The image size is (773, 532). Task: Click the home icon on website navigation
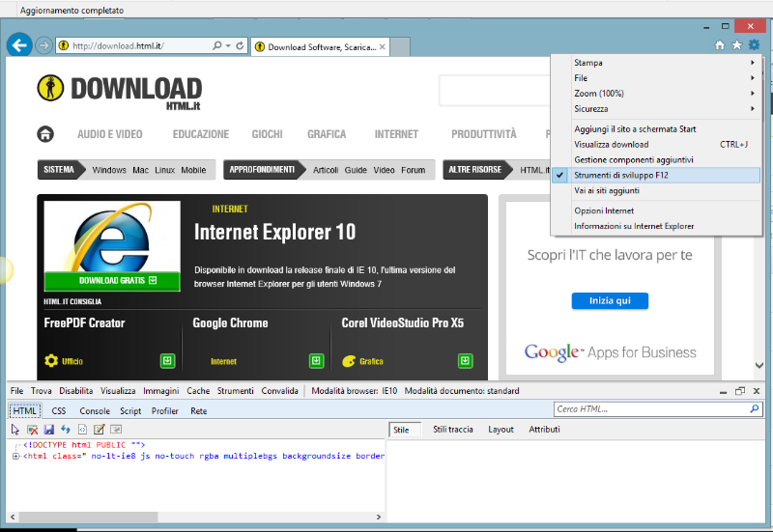[x=45, y=134]
